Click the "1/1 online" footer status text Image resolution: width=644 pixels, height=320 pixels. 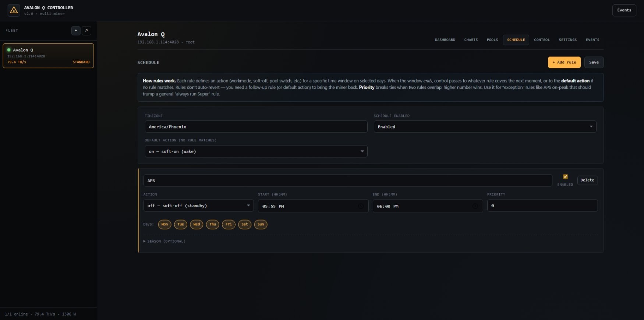click(x=16, y=314)
